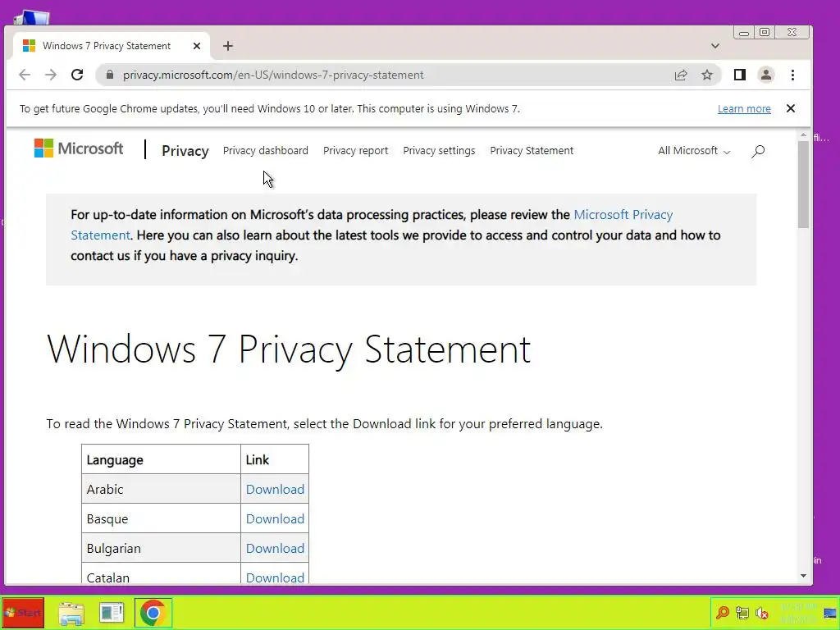Open the taskbar program next to Explorer
This screenshot has width=840, height=630.
(x=112, y=613)
